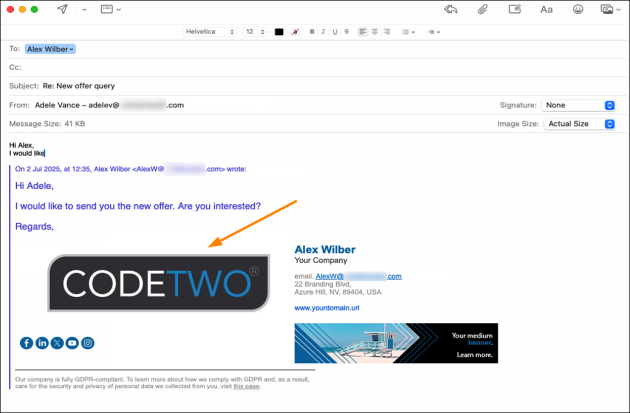The height and width of the screenshot is (413, 630).
Task: Open the Signature None dropdown
Action: pos(578,105)
